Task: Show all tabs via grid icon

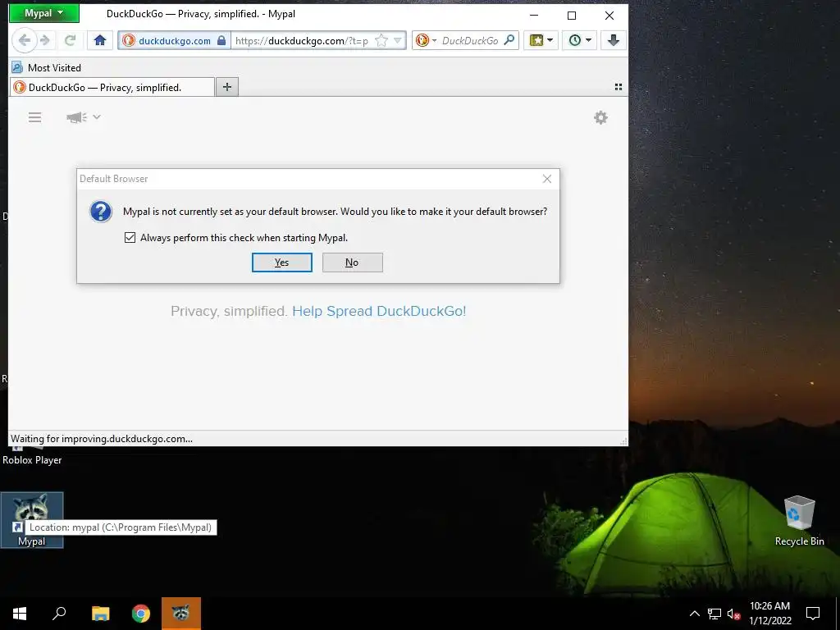Action: 619,87
